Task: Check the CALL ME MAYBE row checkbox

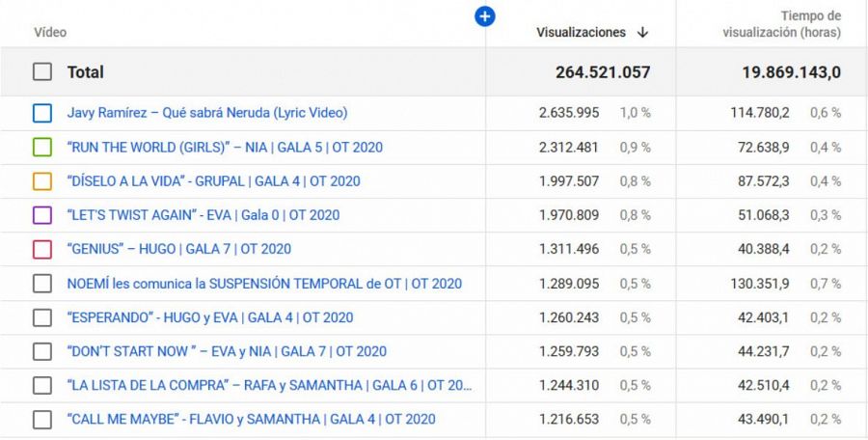Action: (x=42, y=420)
